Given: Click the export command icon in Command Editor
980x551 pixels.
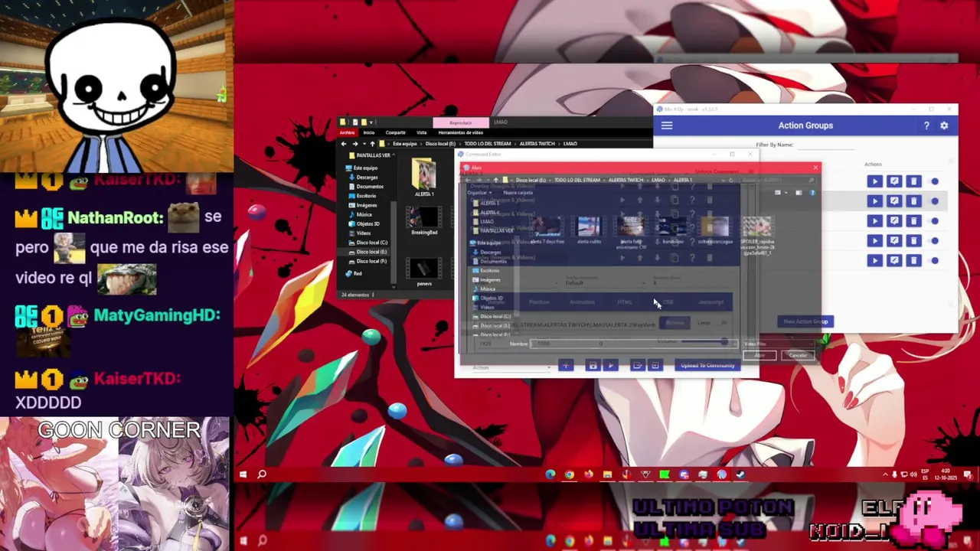Looking at the screenshot, I should pos(637,366).
